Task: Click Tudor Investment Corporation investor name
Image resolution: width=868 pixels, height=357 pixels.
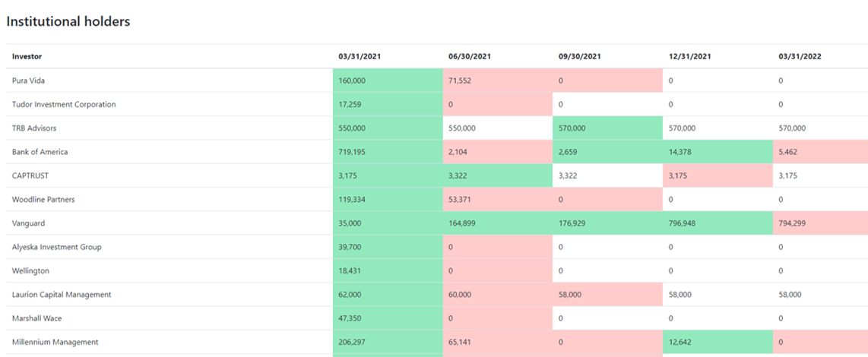Action: [x=64, y=104]
